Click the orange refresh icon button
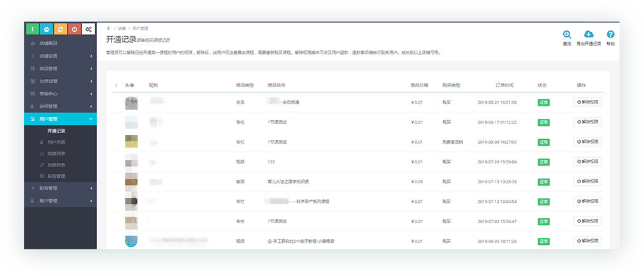 tap(61, 29)
